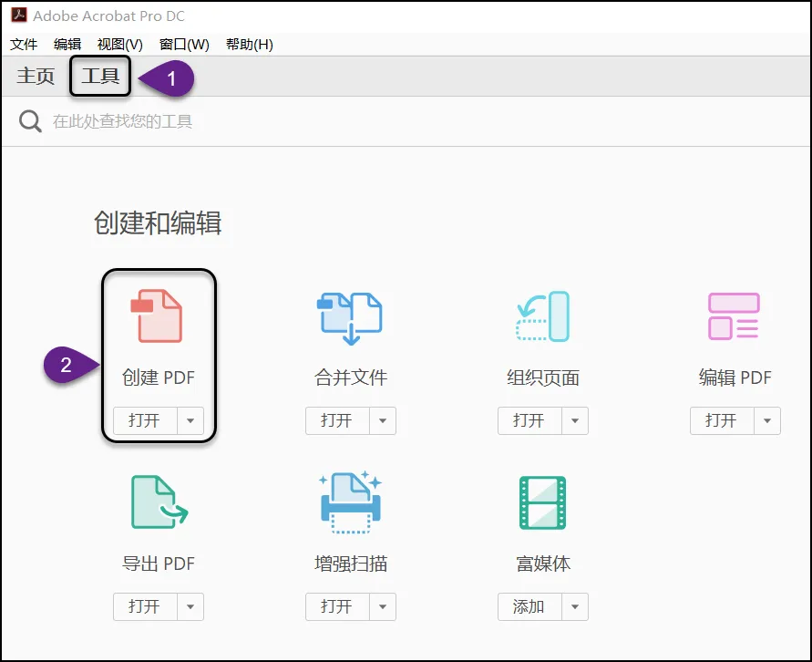
Task: Click the 导出 PDF tool icon
Action: click(x=159, y=502)
